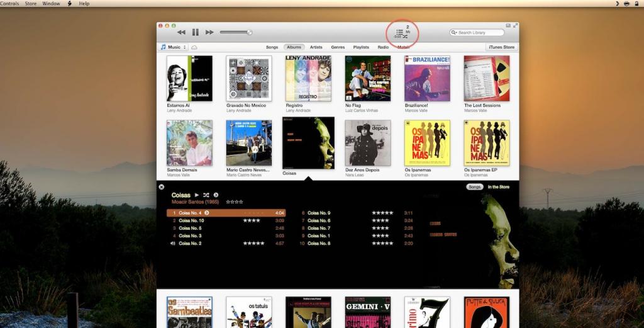Open the Window menu
The image size is (644, 328).
point(52,3)
